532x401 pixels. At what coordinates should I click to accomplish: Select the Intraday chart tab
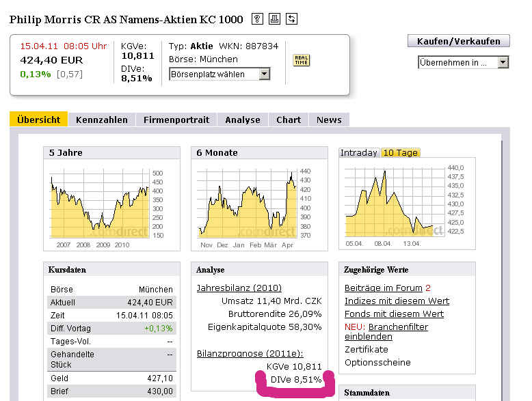point(359,153)
